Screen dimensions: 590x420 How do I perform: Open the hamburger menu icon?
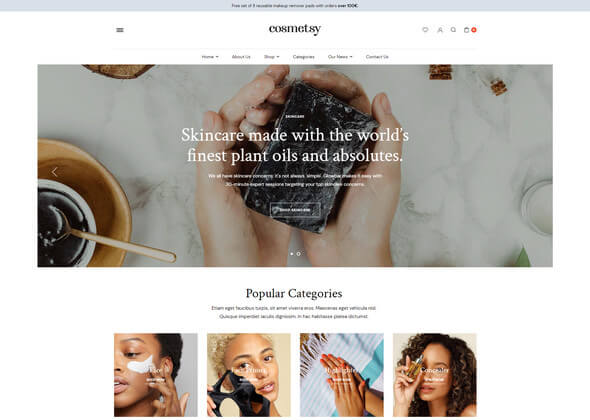tap(120, 30)
